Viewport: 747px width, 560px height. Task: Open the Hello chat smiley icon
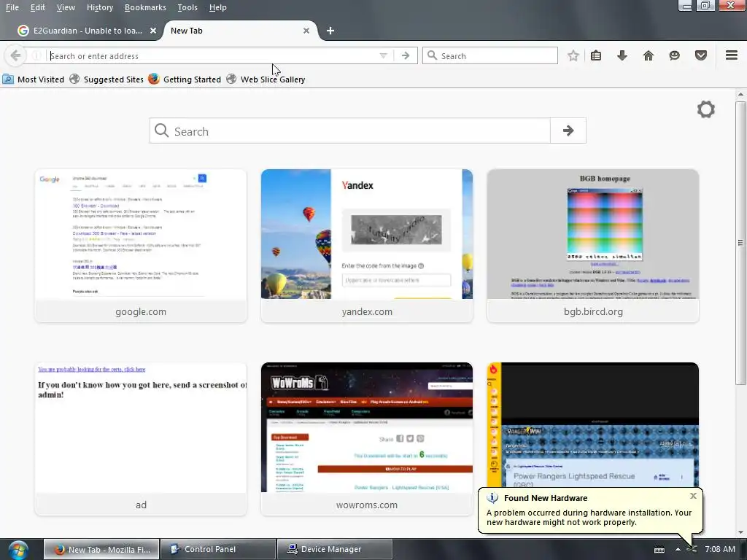(675, 55)
